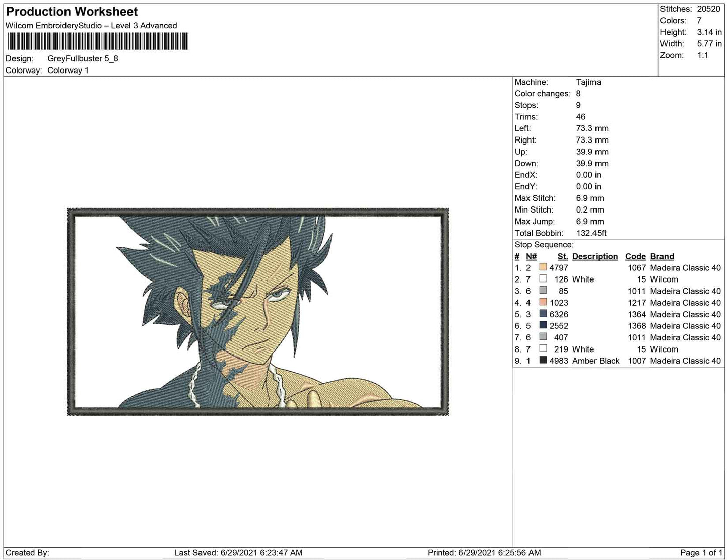Click the Max Jump value 6.9 mm

click(x=590, y=222)
